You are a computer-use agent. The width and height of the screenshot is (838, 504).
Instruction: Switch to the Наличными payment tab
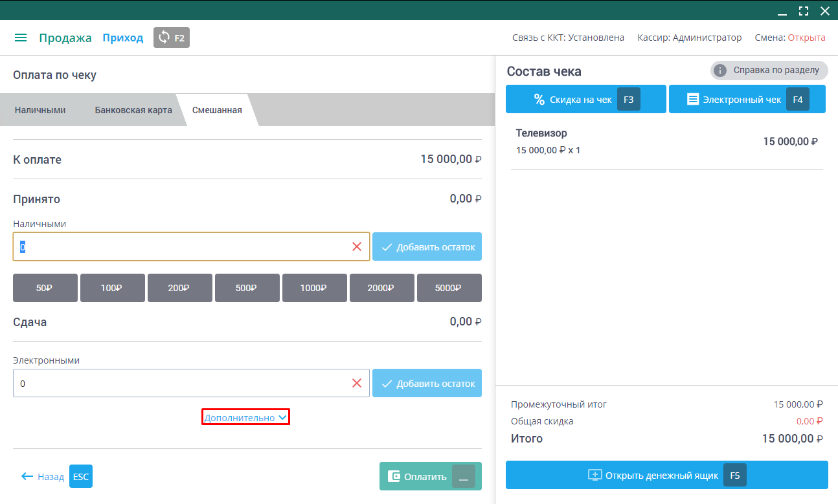pos(40,110)
